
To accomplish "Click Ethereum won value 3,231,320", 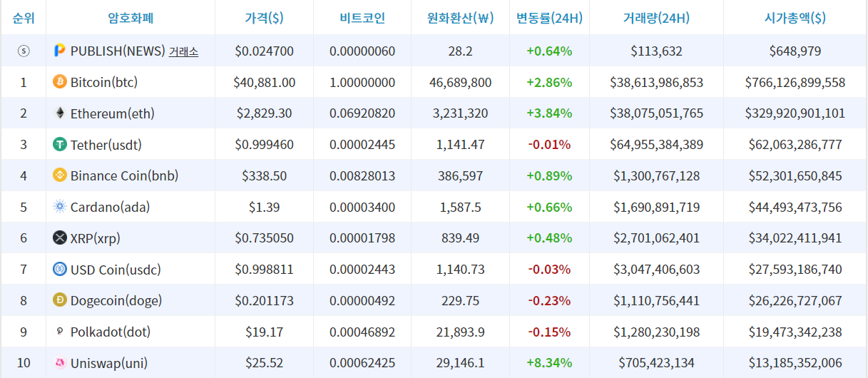I will click(461, 113).
